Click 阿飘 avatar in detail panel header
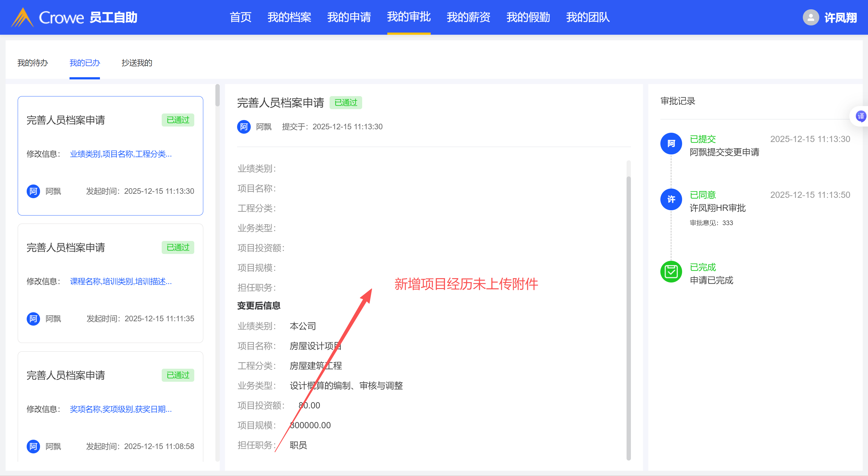This screenshot has width=868, height=476. tap(244, 127)
